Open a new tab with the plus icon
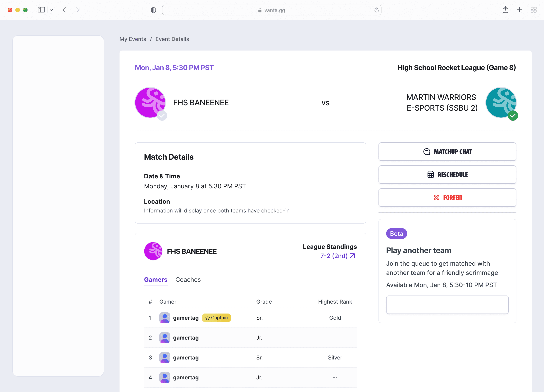This screenshot has width=544, height=392. coord(519,10)
